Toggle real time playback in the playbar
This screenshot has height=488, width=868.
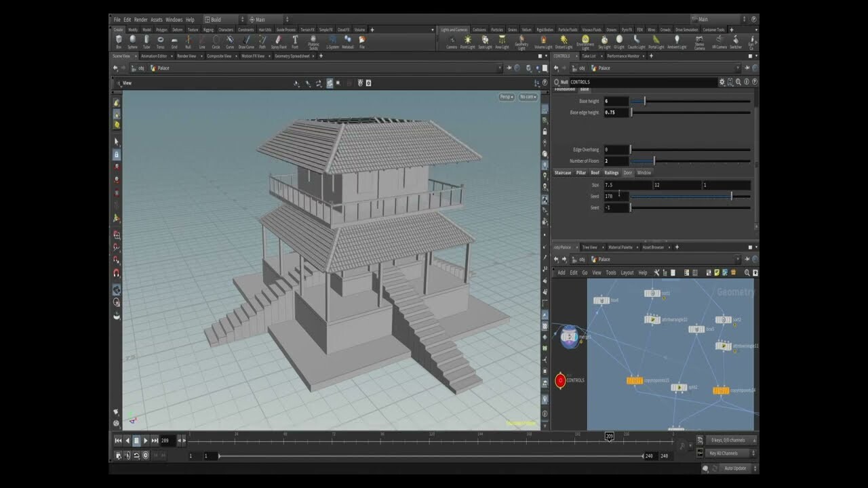point(145,455)
